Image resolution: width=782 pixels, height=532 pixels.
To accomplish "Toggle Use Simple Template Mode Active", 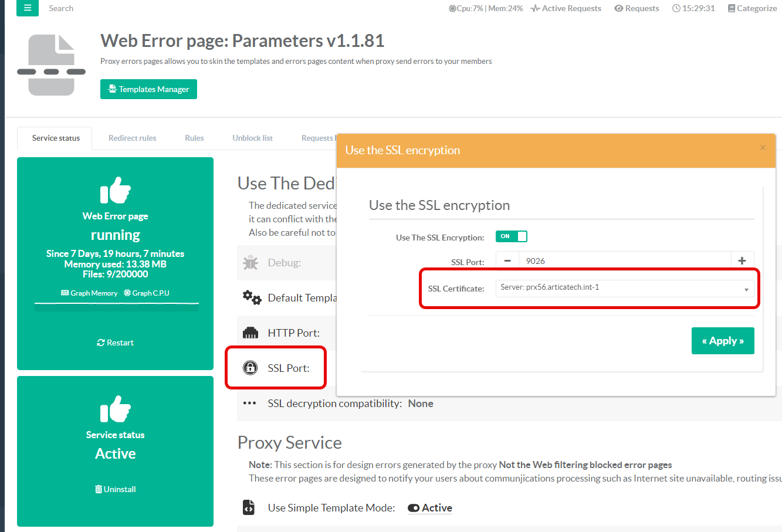I will tap(430, 508).
